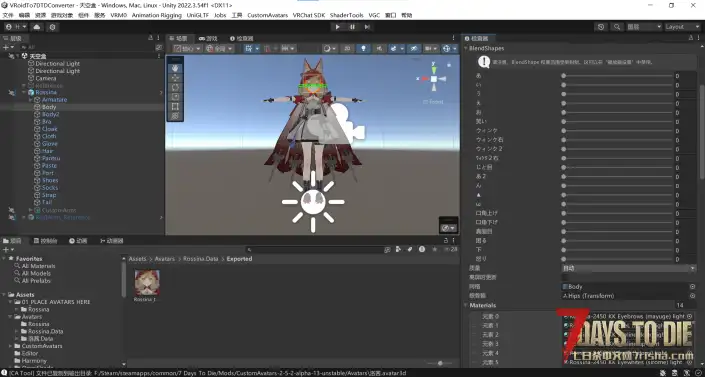Open the scene camera settings dropdown
This screenshot has width=705, height=377.
[431, 48]
